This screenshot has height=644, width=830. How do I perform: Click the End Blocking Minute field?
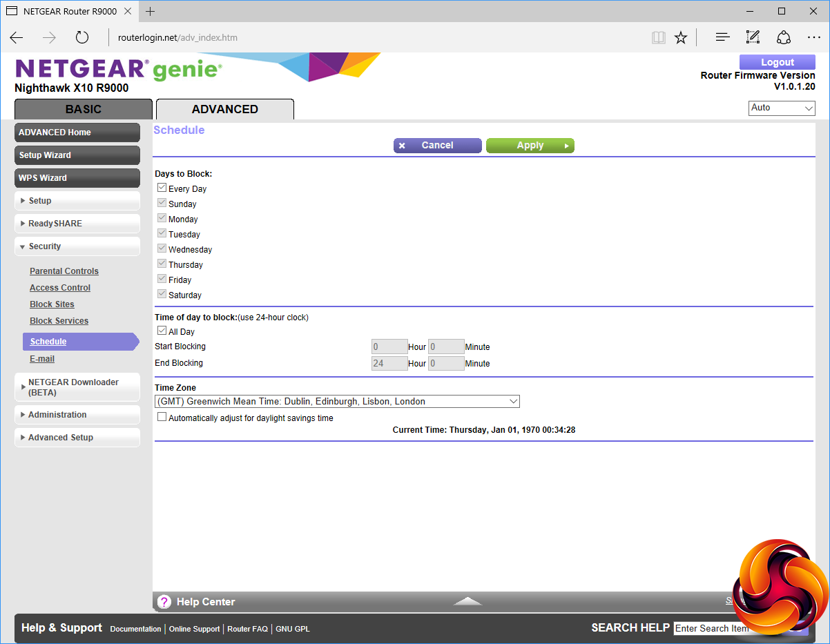coord(446,363)
